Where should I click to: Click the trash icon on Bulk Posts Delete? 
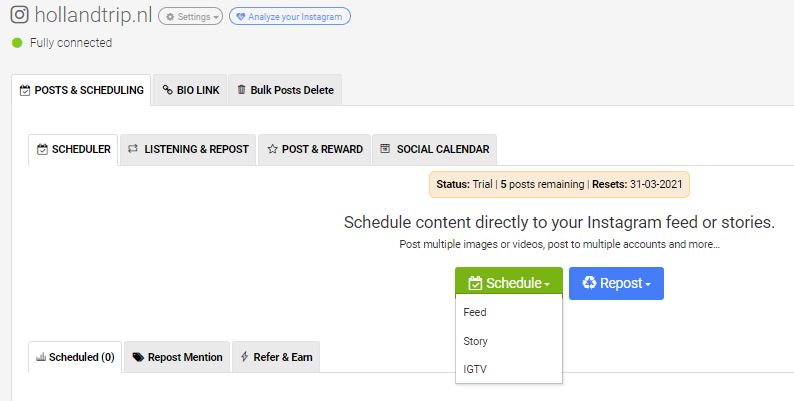point(242,90)
